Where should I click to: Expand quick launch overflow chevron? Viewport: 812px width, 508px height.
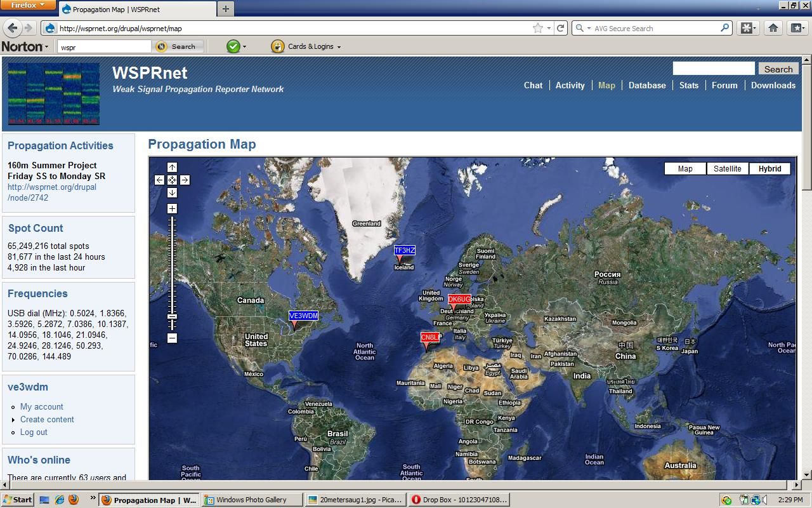pyautogui.click(x=93, y=498)
